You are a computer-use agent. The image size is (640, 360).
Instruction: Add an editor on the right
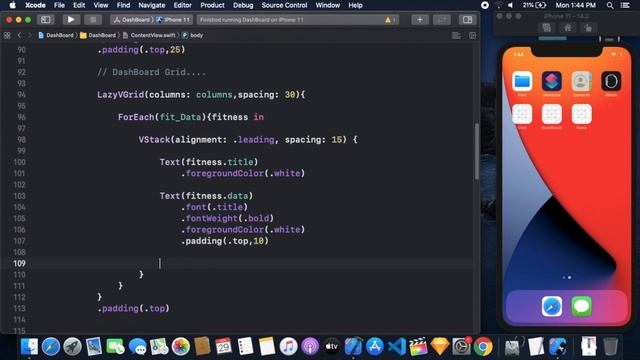tap(472, 36)
